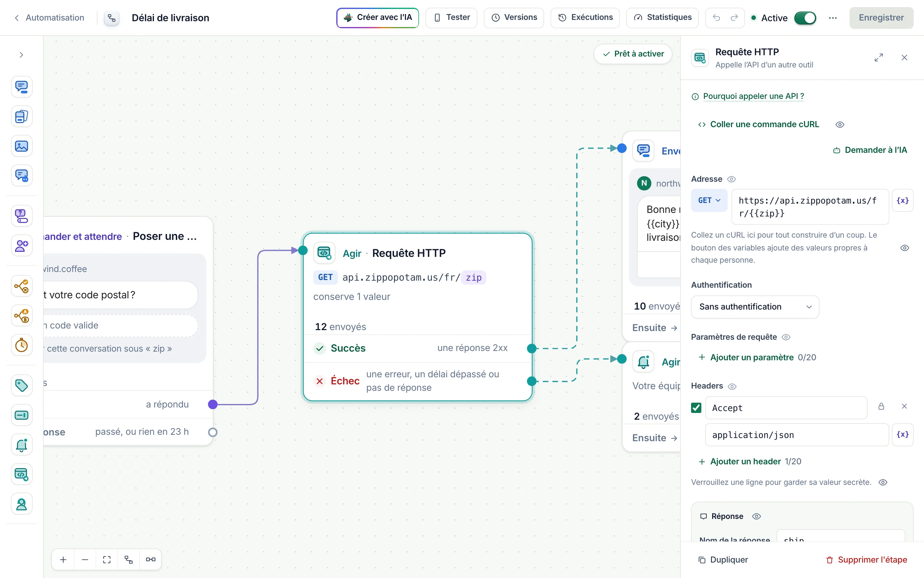Insert variable into the application/json value
The image size is (924, 578).
[x=903, y=435]
